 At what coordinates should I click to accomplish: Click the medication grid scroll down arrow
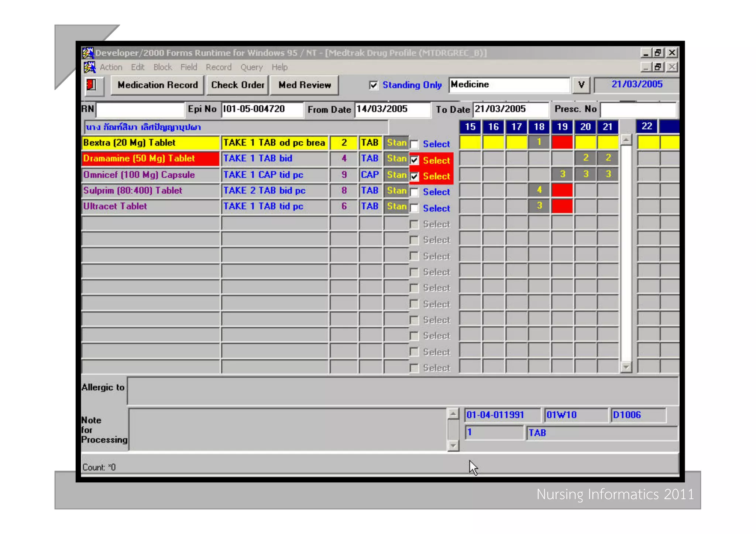click(x=626, y=367)
